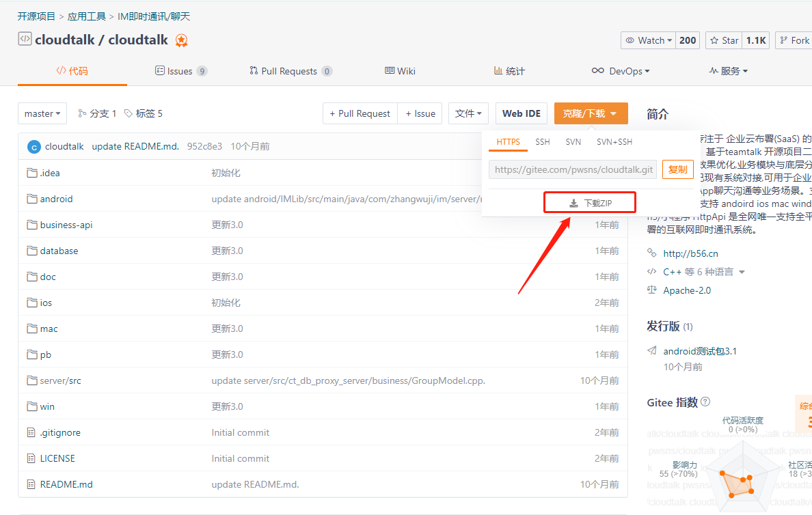
Task: Click the .idea folder icon
Action: pos(32,173)
